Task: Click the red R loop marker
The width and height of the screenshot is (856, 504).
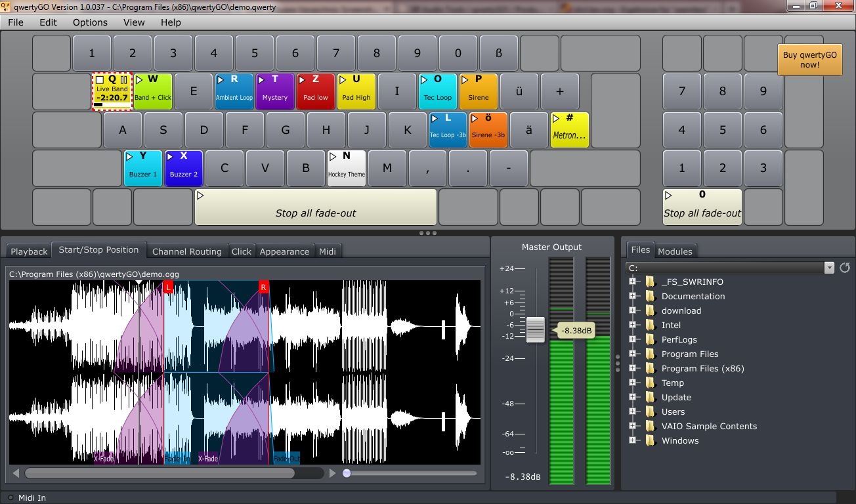Action: click(x=263, y=287)
